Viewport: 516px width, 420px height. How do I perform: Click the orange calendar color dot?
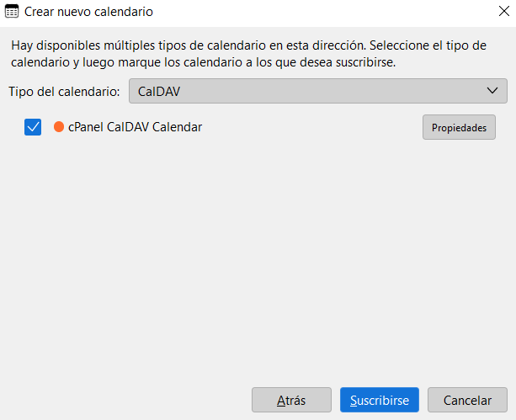59,127
